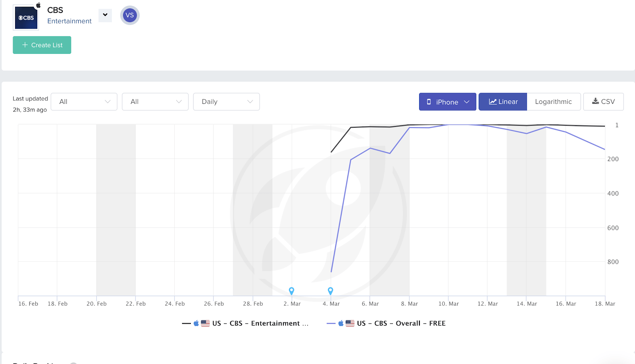Click the Last updated text
The height and width of the screenshot is (364, 635).
[x=30, y=99]
